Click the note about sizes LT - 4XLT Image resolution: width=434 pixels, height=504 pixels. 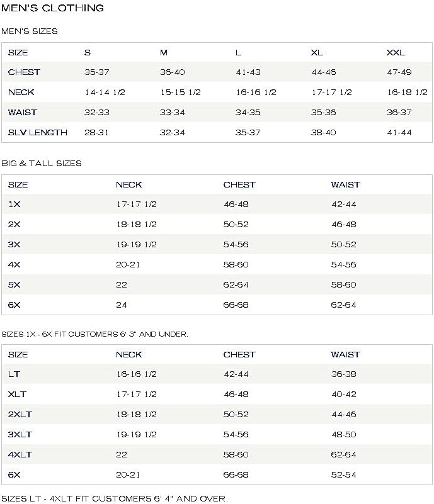tap(115, 499)
